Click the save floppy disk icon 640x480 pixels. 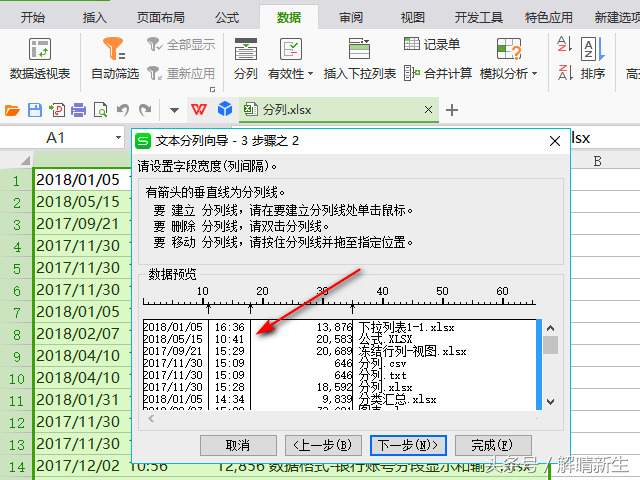click(35, 110)
